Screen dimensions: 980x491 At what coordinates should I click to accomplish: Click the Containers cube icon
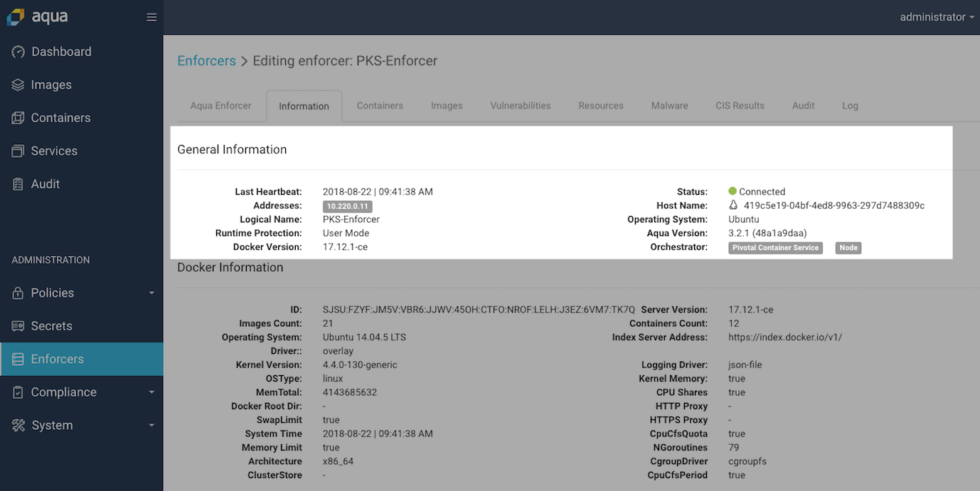pos(18,118)
